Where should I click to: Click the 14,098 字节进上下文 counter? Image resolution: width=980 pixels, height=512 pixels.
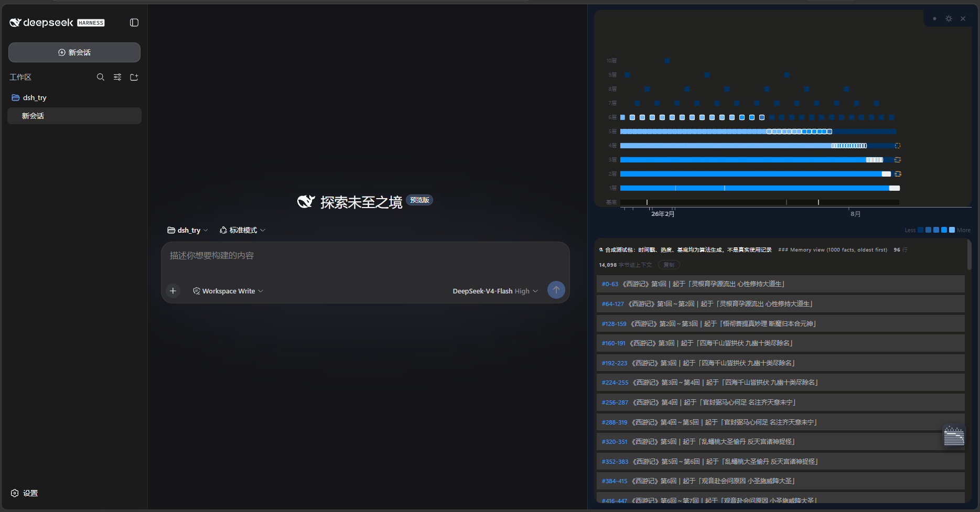(x=625, y=265)
